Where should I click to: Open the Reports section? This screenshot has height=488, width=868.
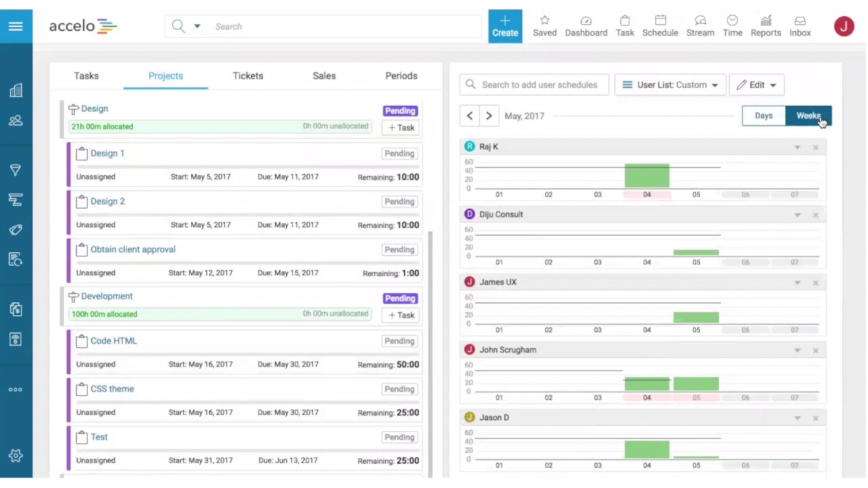(x=766, y=26)
